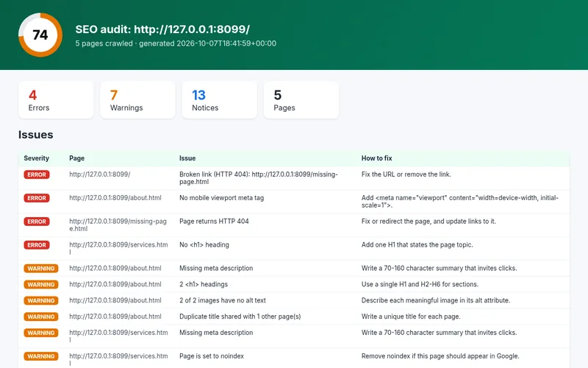Image resolution: width=588 pixels, height=368 pixels.
Task: Click ERROR badge in the Broken link row
Action: tap(37, 174)
